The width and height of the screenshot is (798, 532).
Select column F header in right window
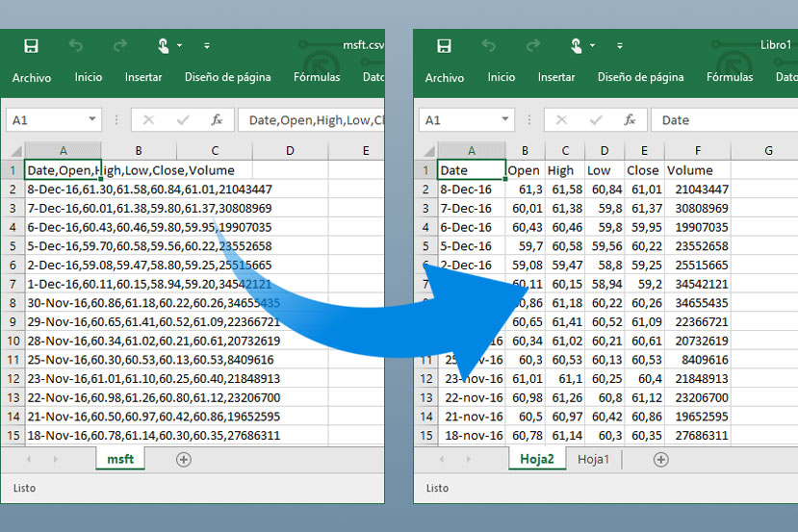[697, 150]
